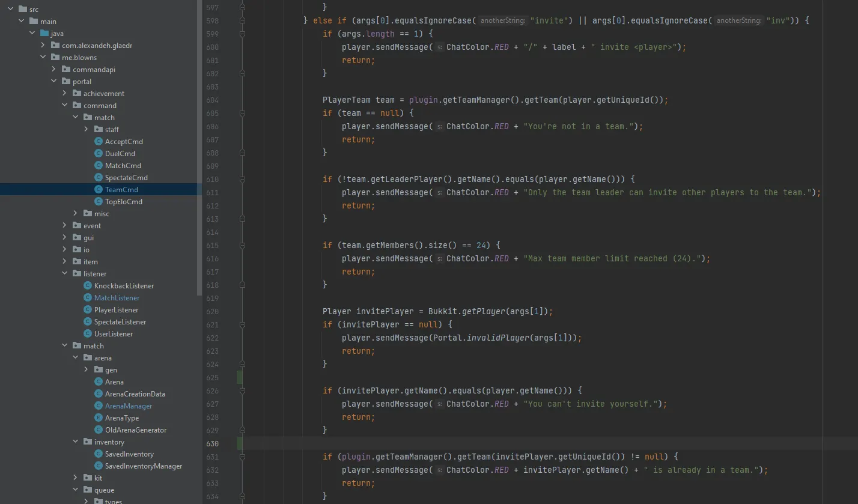Click the java source folder icon
Image resolution: width=858 pixels, height=504 pixels.
[x=45, y=34]
